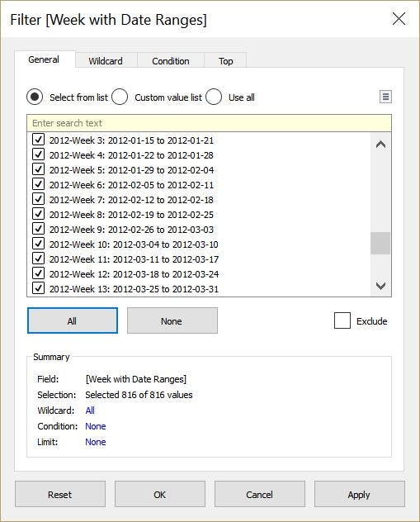
Task: Select the 'Use all' radio button
Action: tap(214, 97)
